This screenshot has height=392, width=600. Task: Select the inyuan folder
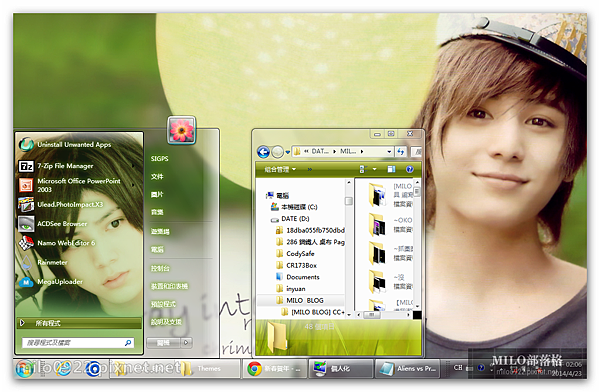click(x=291, y=289)
